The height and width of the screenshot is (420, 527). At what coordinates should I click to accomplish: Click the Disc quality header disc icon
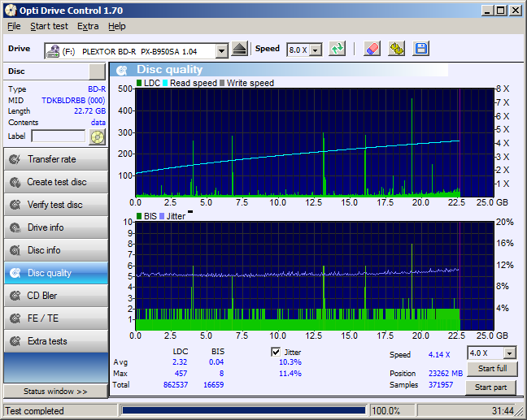tap(122, 70)
